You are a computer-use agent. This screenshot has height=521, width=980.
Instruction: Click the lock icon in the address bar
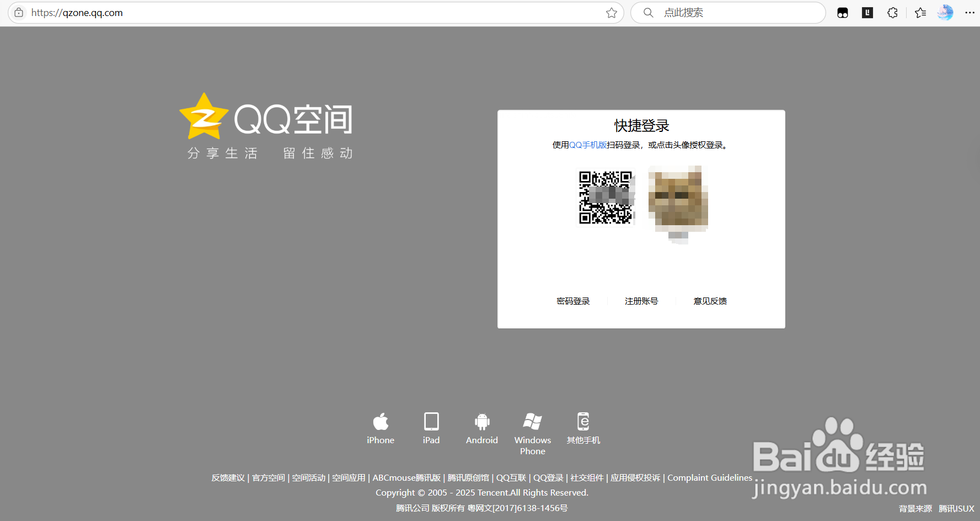[x=18, y=12]
